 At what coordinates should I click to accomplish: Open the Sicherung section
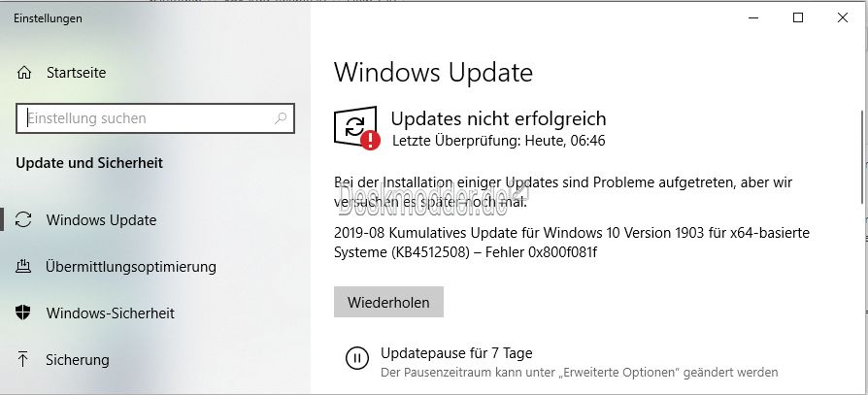78,360
